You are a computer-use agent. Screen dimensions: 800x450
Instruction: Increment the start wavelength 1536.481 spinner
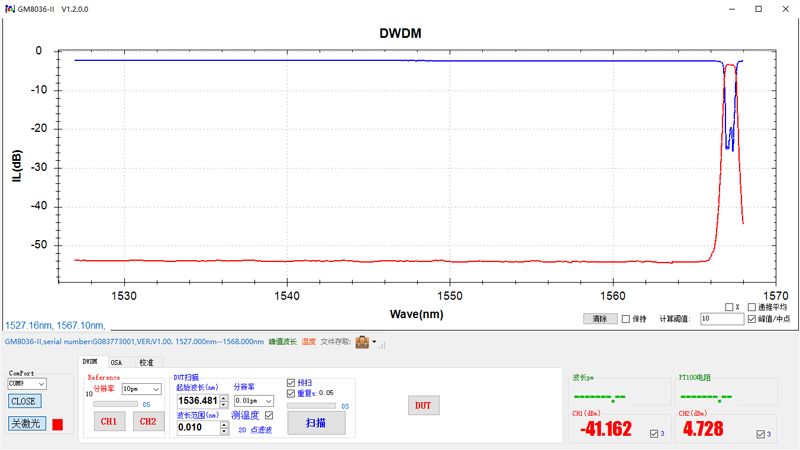click(x=224, y=398)
